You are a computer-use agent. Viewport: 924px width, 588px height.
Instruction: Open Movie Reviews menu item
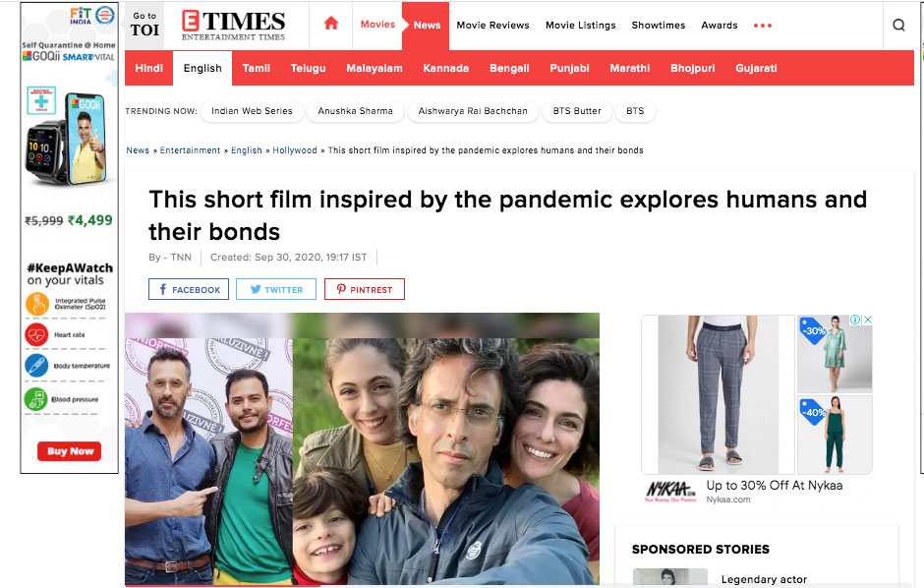point(492,26)
